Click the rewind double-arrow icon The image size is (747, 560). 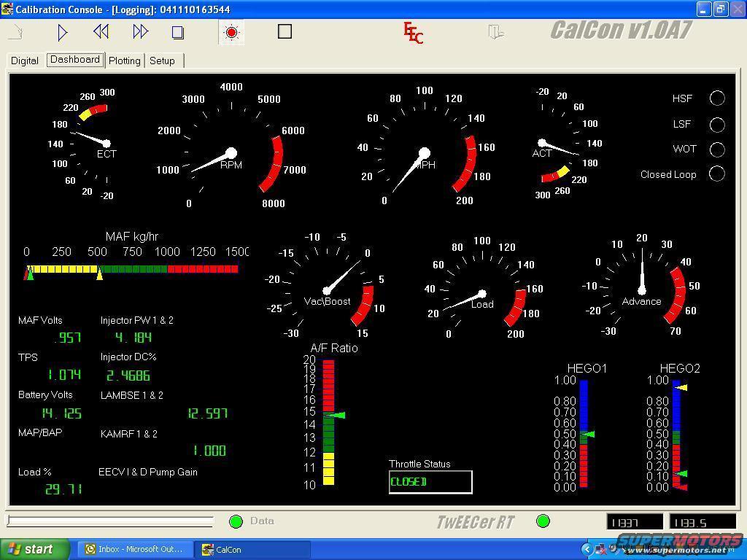point(101,31)
